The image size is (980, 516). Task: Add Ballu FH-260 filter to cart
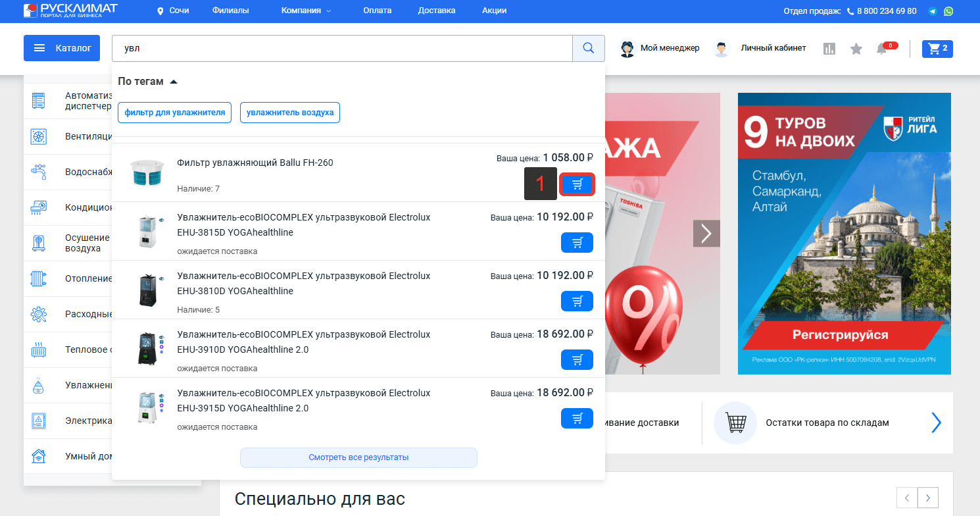click(577, 184)
